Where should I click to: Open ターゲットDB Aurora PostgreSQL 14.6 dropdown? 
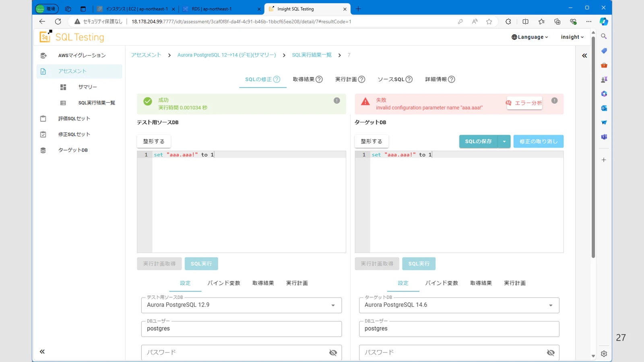click(459, 305)
